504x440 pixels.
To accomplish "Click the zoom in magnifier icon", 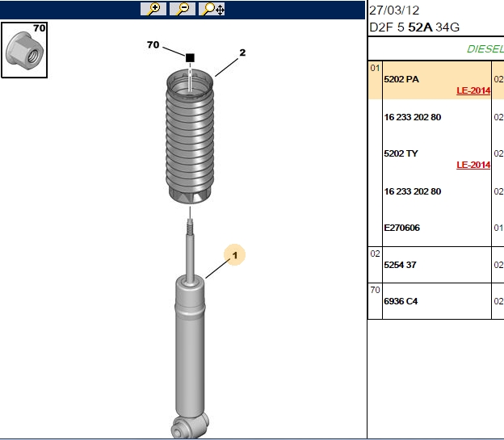I will pos(153,9).
